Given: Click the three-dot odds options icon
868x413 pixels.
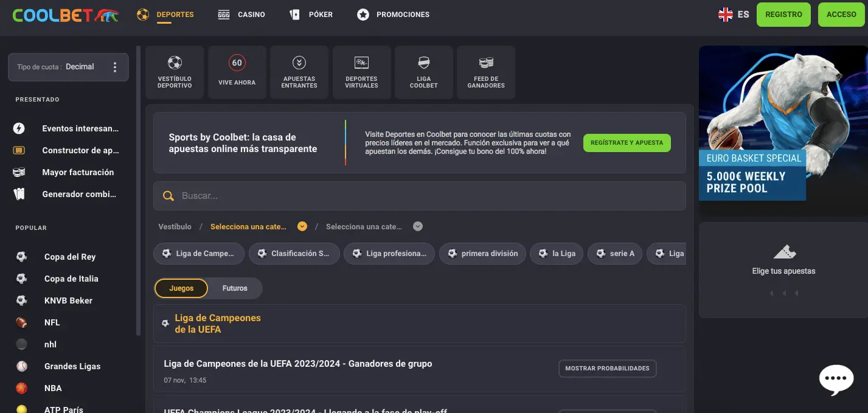Looking at the screenshot, I should click(x=115, y=67).
